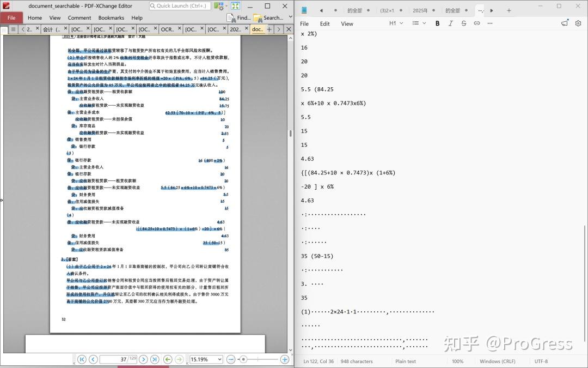Go to previous page of the PDF

pos(94,359)
